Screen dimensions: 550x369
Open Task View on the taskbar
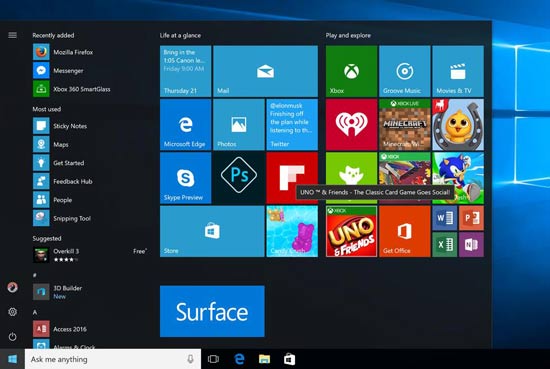click(x=213, y=359)
